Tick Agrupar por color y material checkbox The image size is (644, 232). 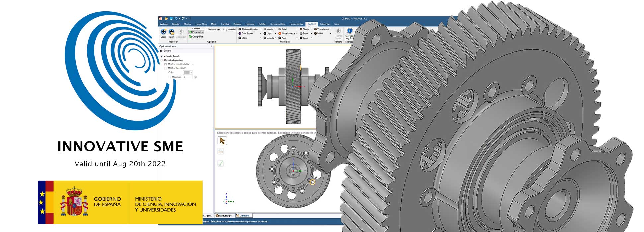[x=207, y=29]
